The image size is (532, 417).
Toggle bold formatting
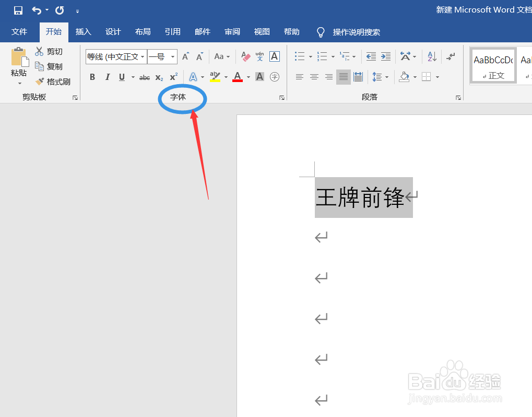(x=92, y=77)
